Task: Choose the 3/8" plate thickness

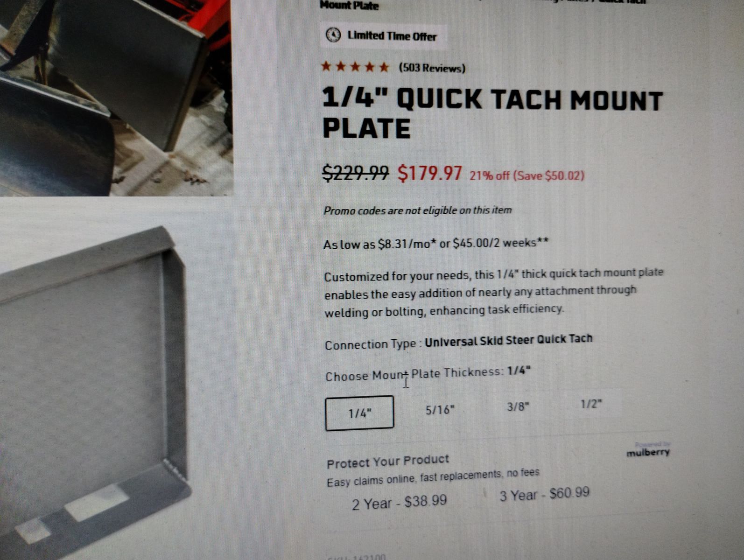Action: point(518,407)
